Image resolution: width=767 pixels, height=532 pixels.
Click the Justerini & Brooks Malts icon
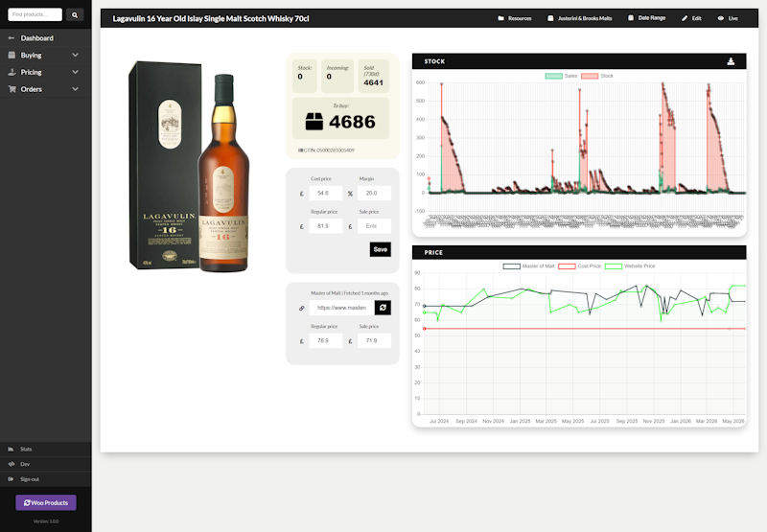(550, 18)
